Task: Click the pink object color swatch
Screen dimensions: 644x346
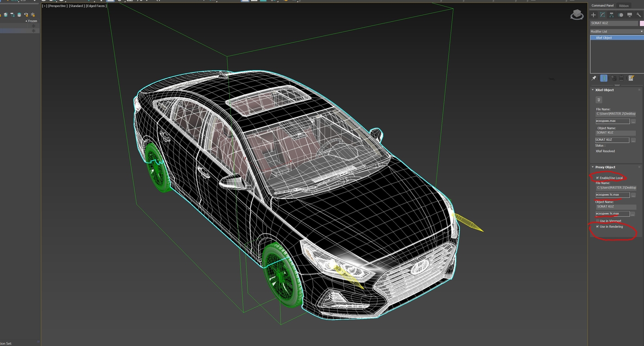Action: [642, 23]
